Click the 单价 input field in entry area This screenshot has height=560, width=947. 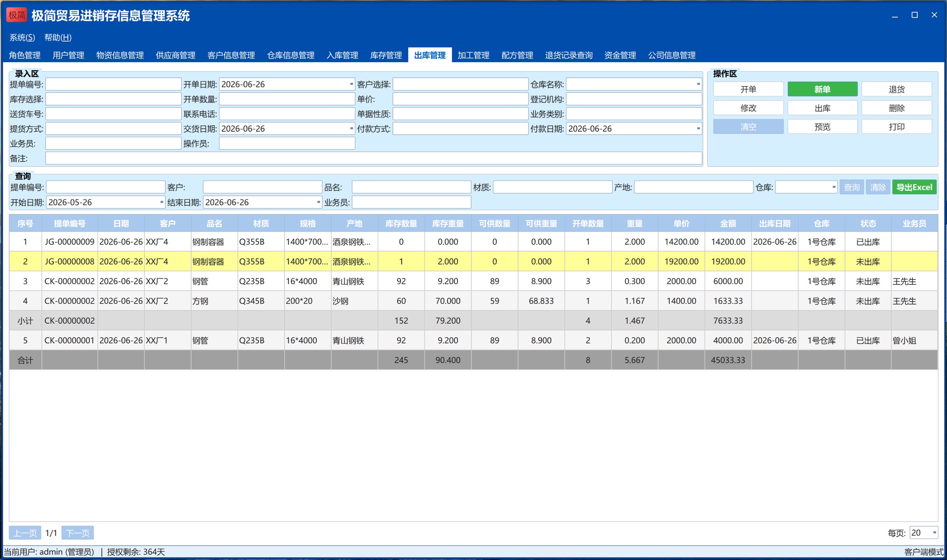[x=460, y=99]
